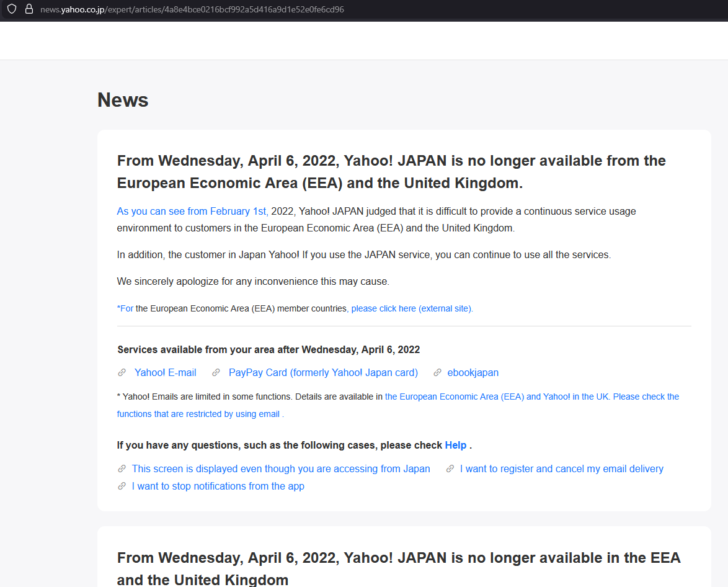Click the URL address bar text
Screen dimensions: 728x587
[x=192, y=9]
